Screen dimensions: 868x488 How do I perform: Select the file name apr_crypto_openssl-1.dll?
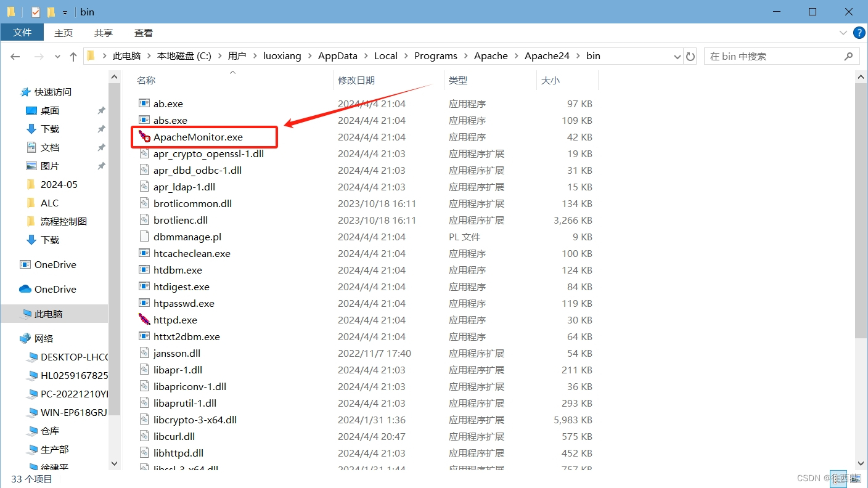click(x=208, y=153)
